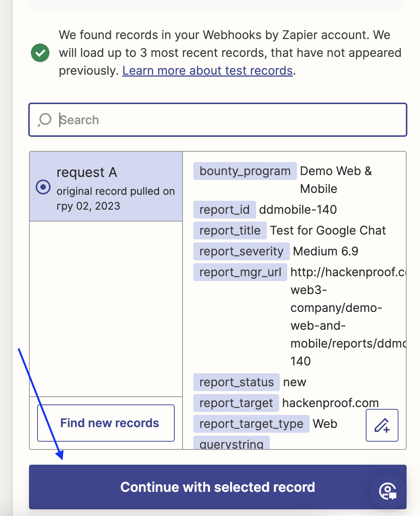
Task: Click the report_target field tag
Action: (236, 403)
